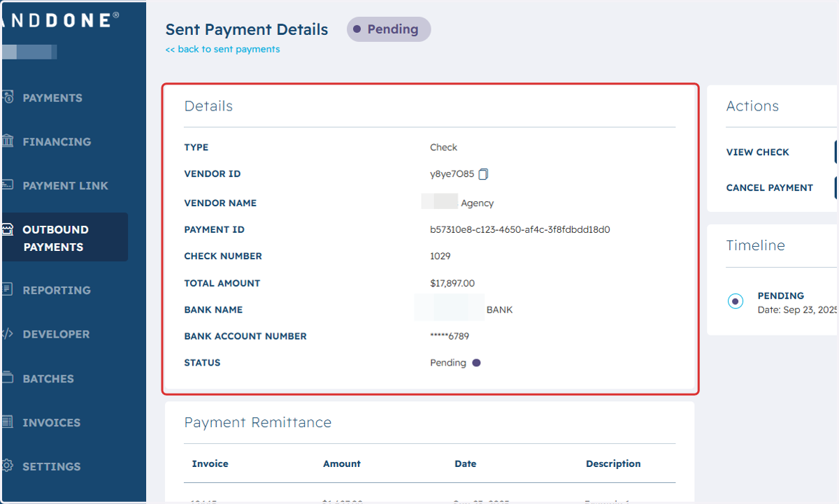Click the Developer code icon
Image resolution: width=839 pixels, height=504 pixels.
click(x=8, y=333)
